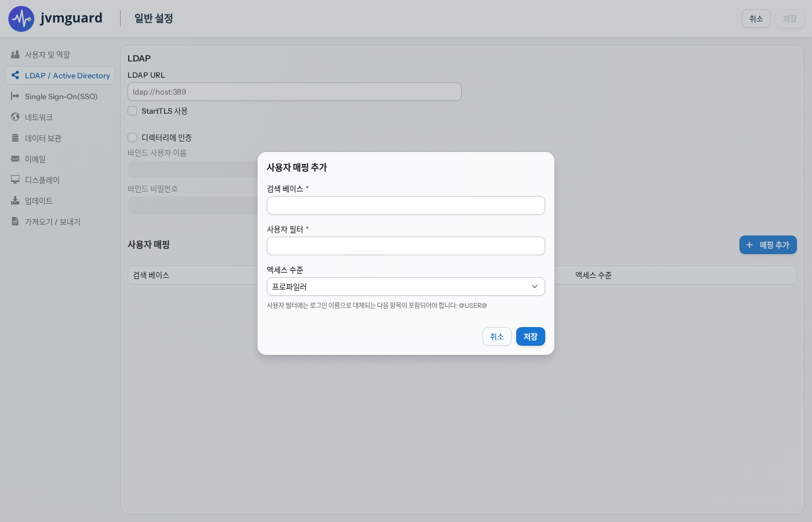Click the update download icon

15,201
